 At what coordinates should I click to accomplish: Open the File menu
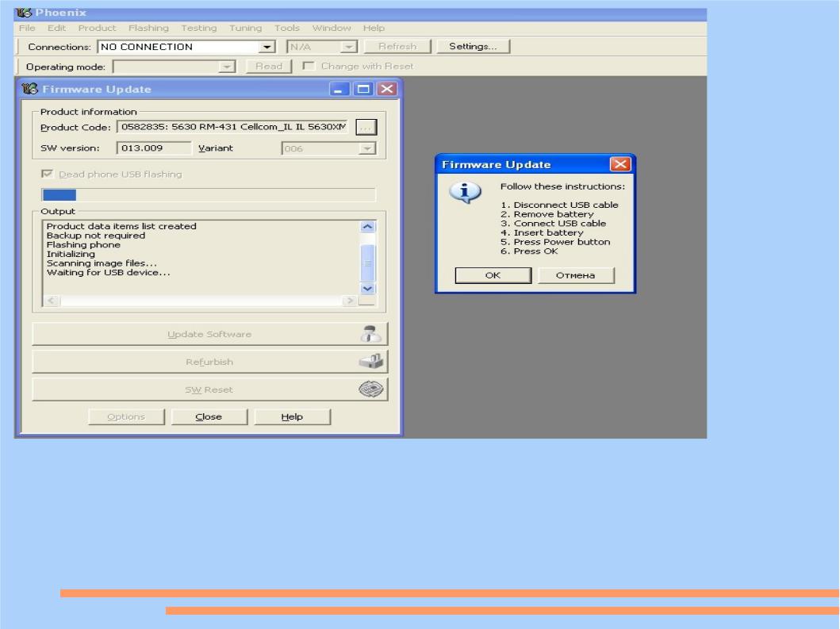click(27, 28)
